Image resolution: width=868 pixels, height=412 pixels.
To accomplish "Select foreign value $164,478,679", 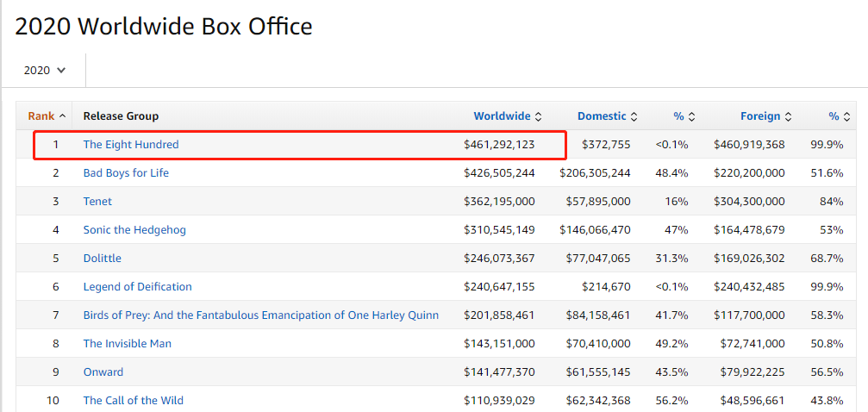I will click(749, 229).
